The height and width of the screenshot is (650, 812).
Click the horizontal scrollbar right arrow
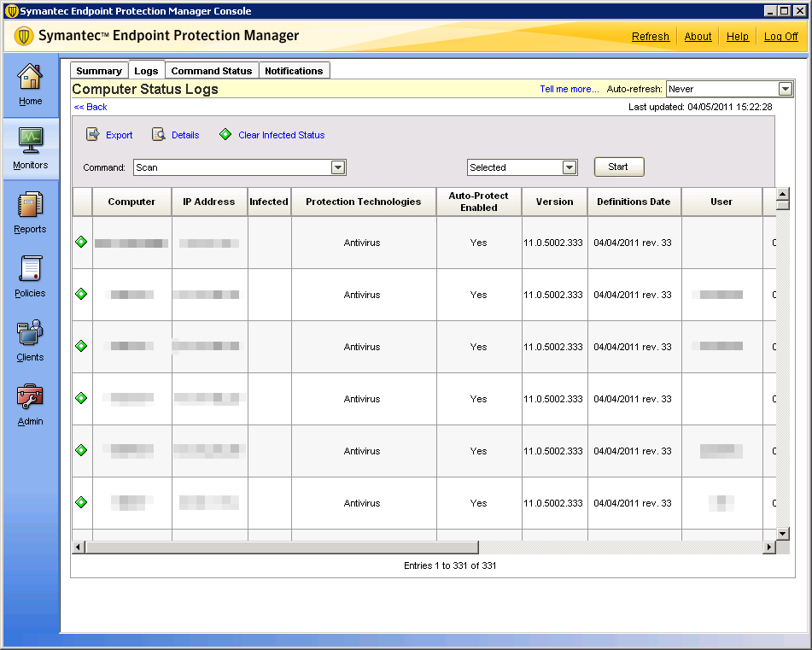[768, 547]
